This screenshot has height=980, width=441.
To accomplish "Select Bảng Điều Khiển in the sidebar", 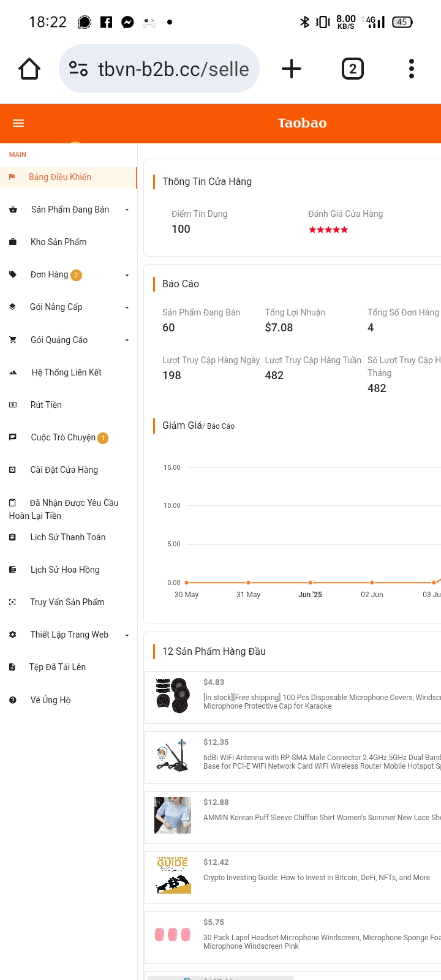I will coord(60,177).
